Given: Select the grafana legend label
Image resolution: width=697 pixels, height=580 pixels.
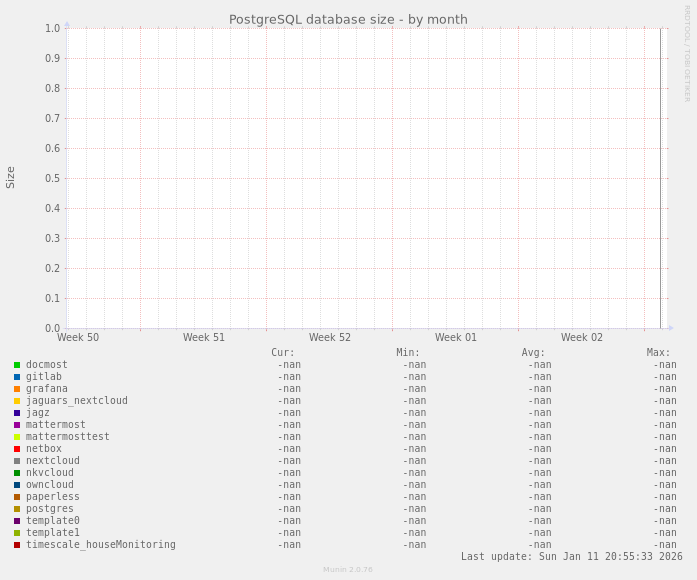Looking at the screenshot, I should tap(47, 388).
